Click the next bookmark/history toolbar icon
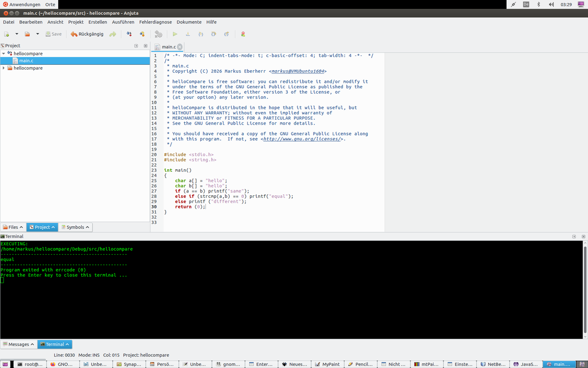This screenshot has width=588, height=368. (x=142, y=34)
